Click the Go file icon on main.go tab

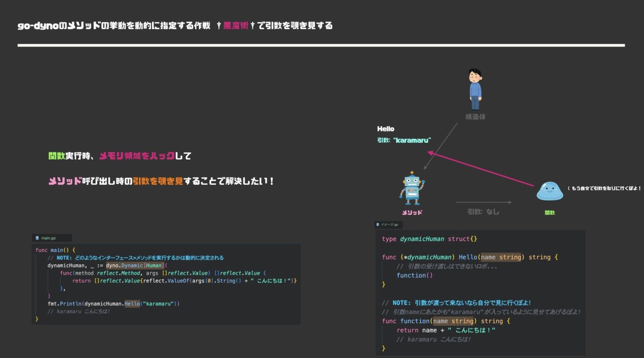click(37, 237)
